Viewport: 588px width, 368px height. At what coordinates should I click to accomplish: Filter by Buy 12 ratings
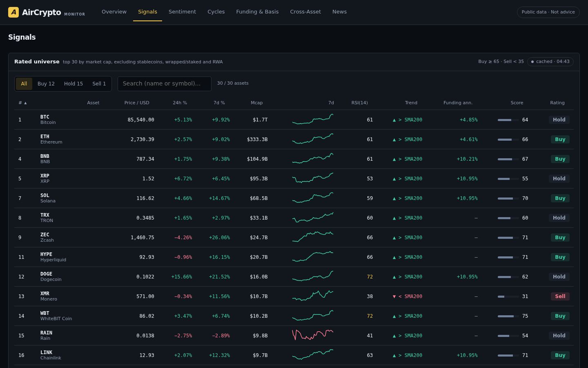pos(46,84)
